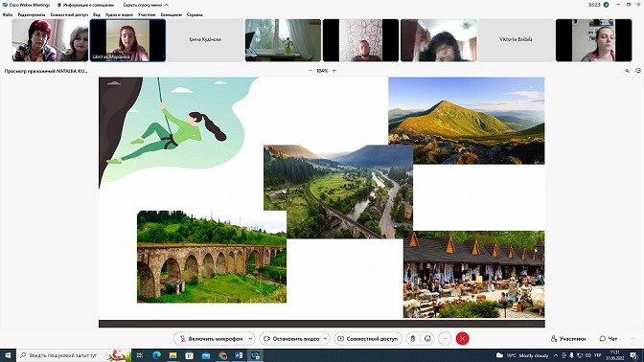Open the Windows notification center
Screen dimensions: 644x362
tap(633, 355)
